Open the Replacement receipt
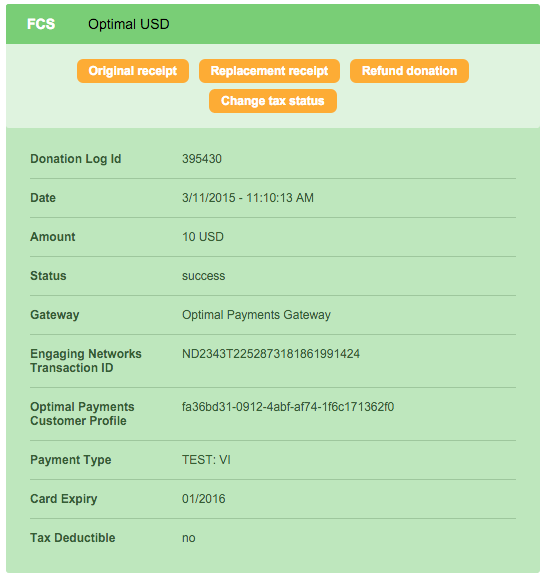545x577 pixels. [269, 71]
